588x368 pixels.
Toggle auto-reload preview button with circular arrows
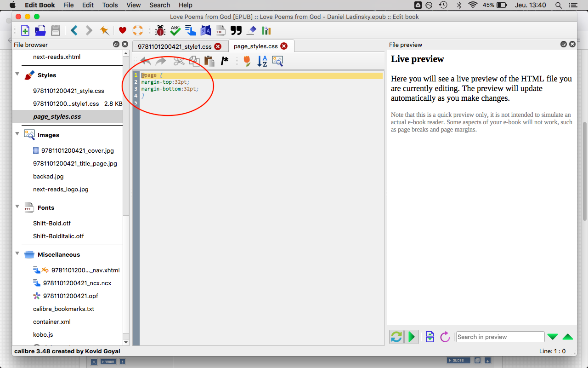tap(396, 337)
